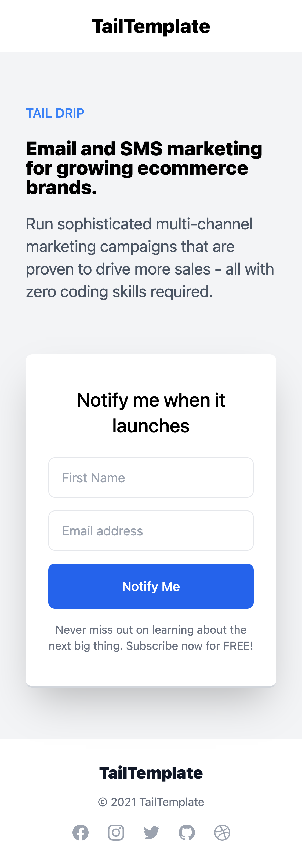The width and height of the screenshot is (302, 868).
Task: Click the TailTemplate logo in header
Action: point(151,26)
